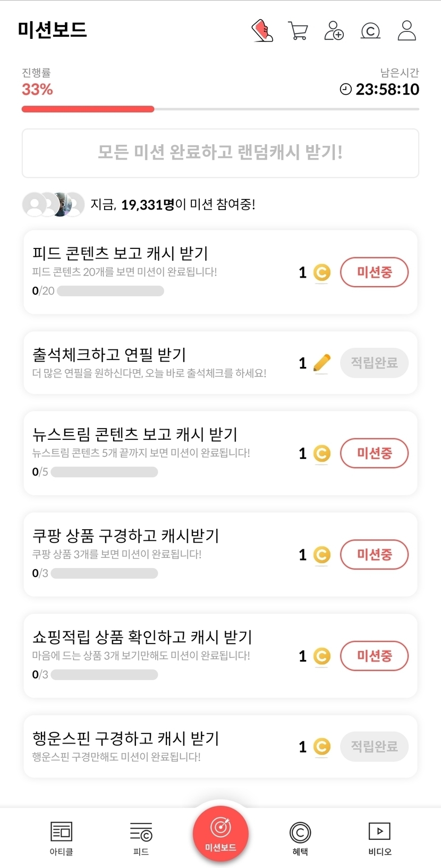
Task: Open the 비디오 tab
Action: point(379,838)
